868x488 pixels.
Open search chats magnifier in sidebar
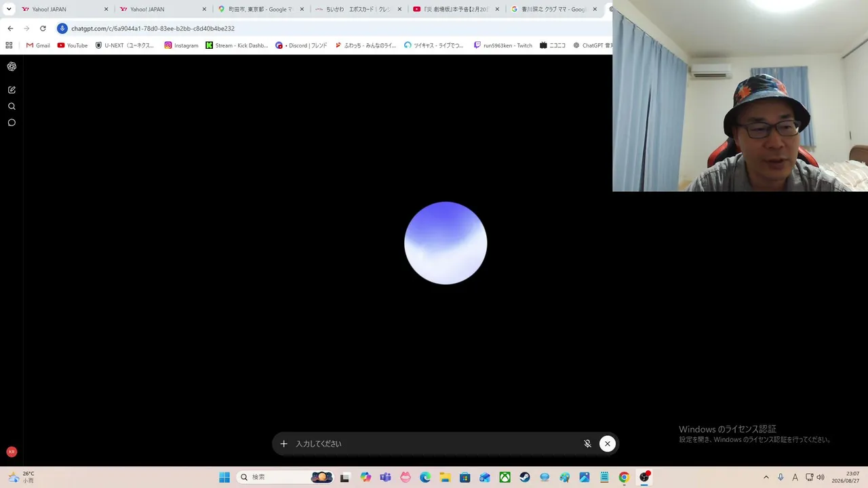click(12, 106)
